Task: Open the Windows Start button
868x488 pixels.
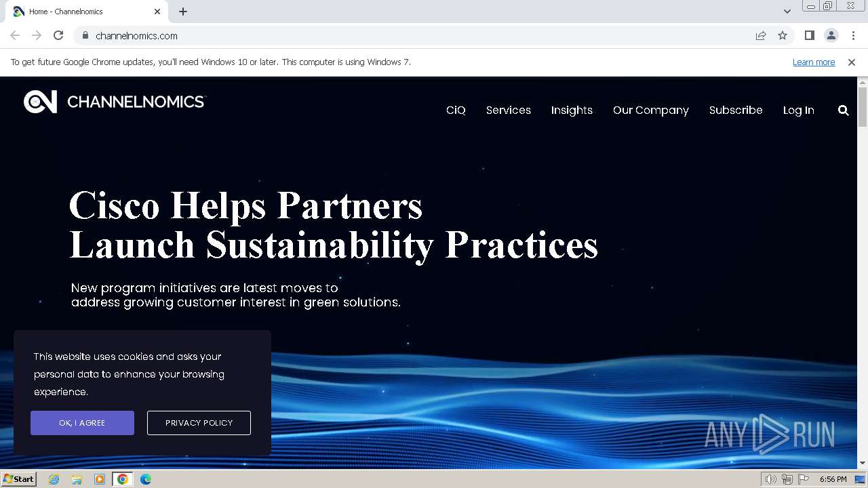Action: pos(18,479)
